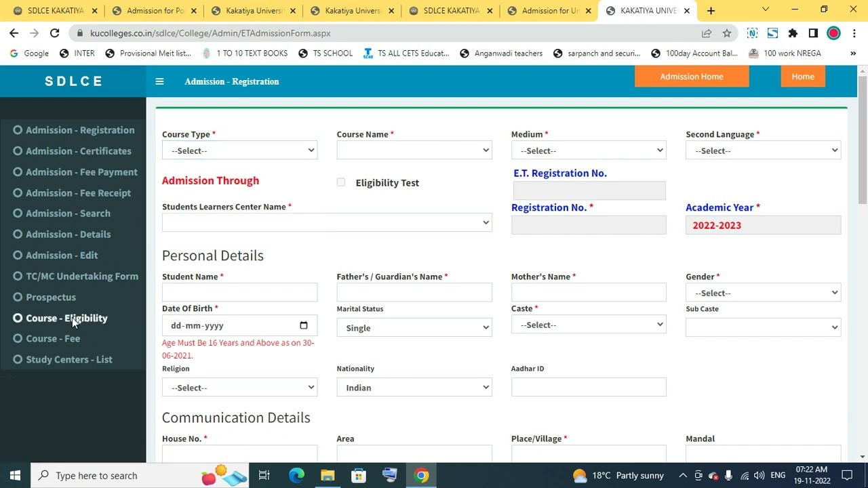
Task: Tick the Eligibility Test checkbox
Action: coord(341,182)
